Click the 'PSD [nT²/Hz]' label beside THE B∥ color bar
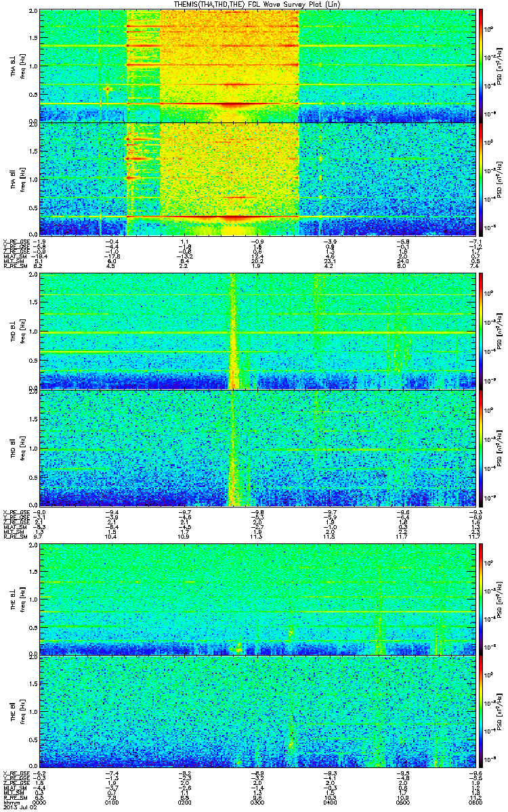The width and height of the screenshot is (508, 812). (x=501, y=713)
